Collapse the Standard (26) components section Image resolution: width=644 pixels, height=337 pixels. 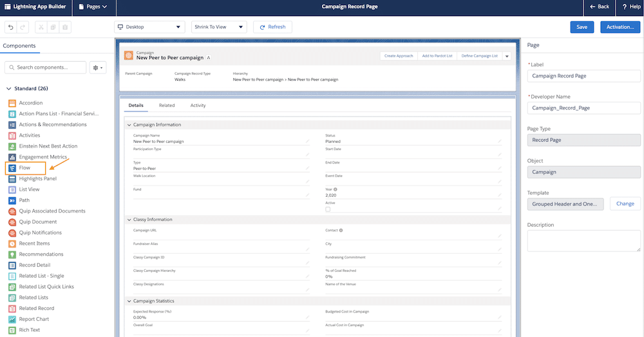[8, 89]
